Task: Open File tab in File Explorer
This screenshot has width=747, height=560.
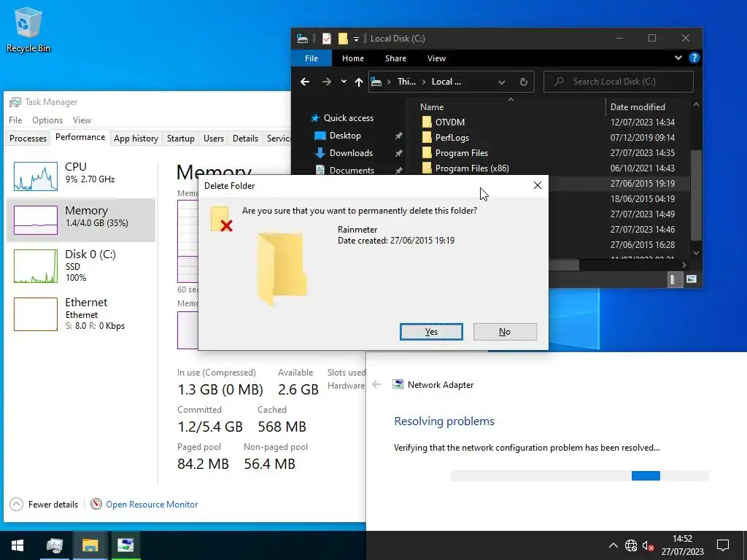Action: (311, 58)
